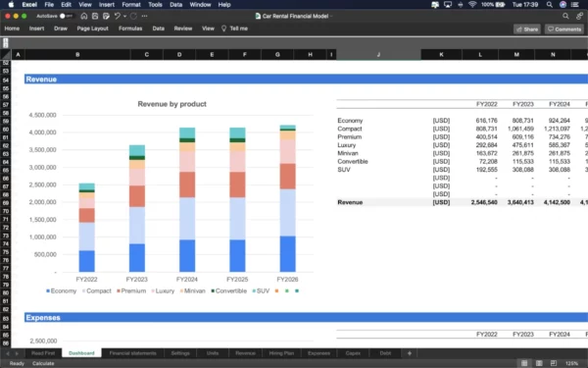Switch to the Draw ribbon tab

[x=61, y=28]
